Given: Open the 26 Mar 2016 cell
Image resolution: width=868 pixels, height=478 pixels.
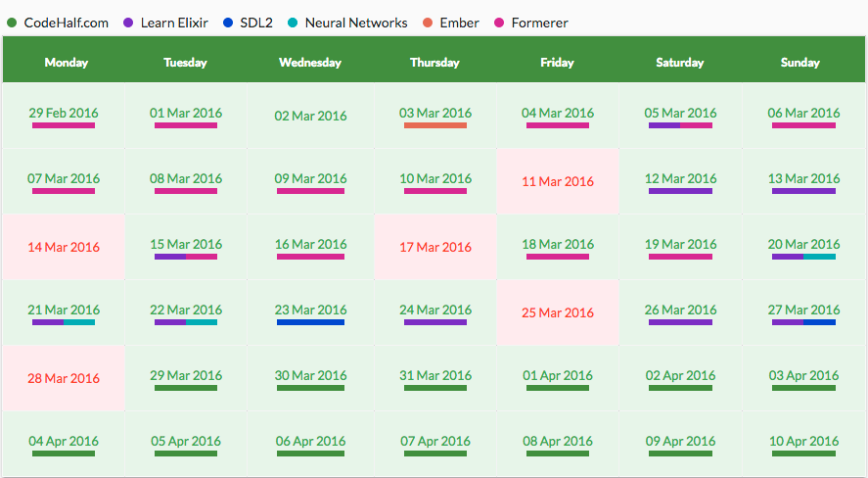Looking at the screenshot, I should tap(680, 312).
